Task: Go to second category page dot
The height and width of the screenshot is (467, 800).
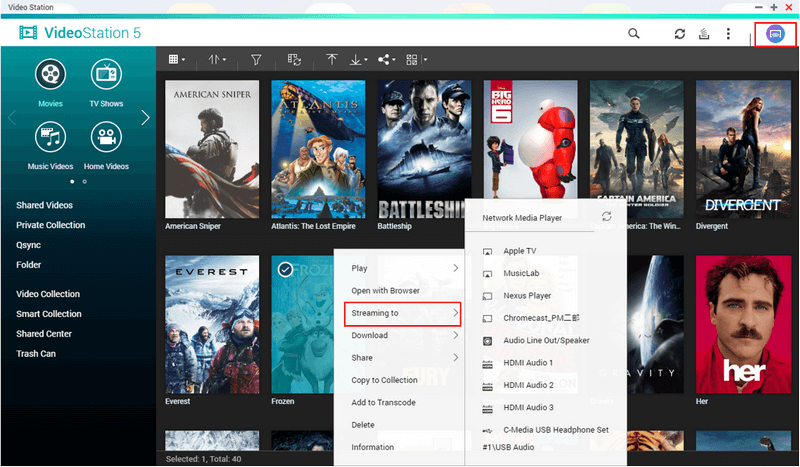Action: pos(85,182)
